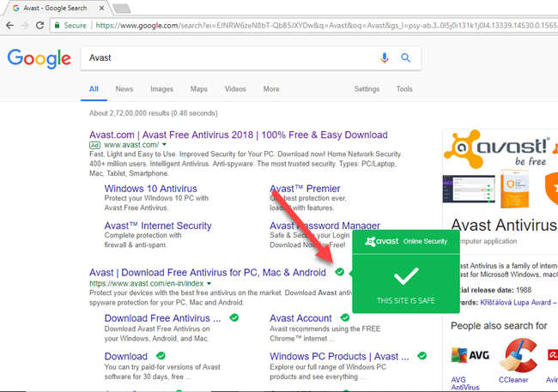Go back with the browser back arrow
The width and height of the screenshot is (558, 392).
[9, 25]
